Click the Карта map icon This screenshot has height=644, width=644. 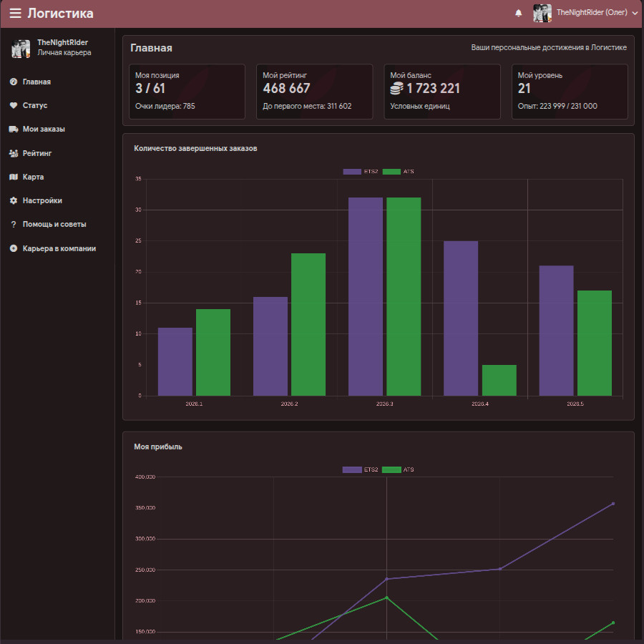(14, 177)
